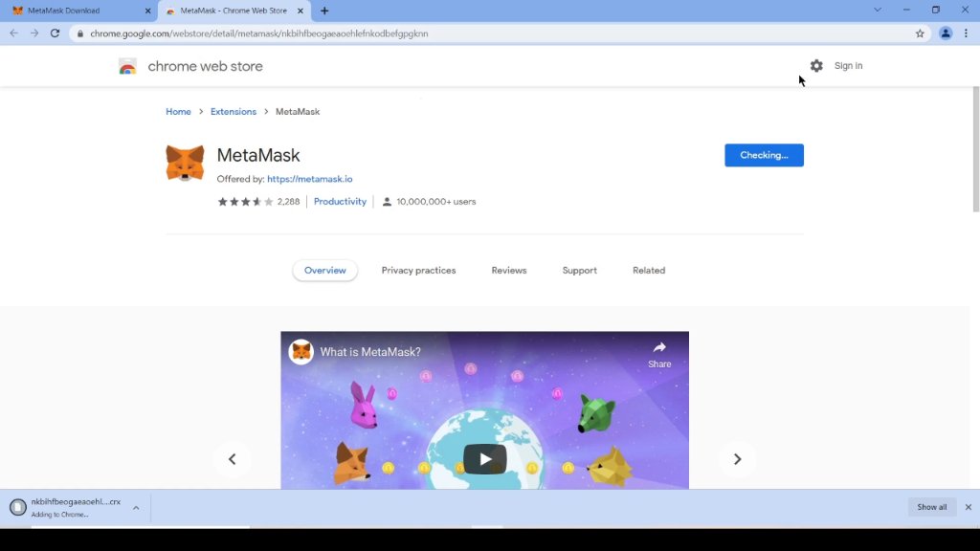Go forward to the next page
Screen dimensions: 980x551
point(34,33)
